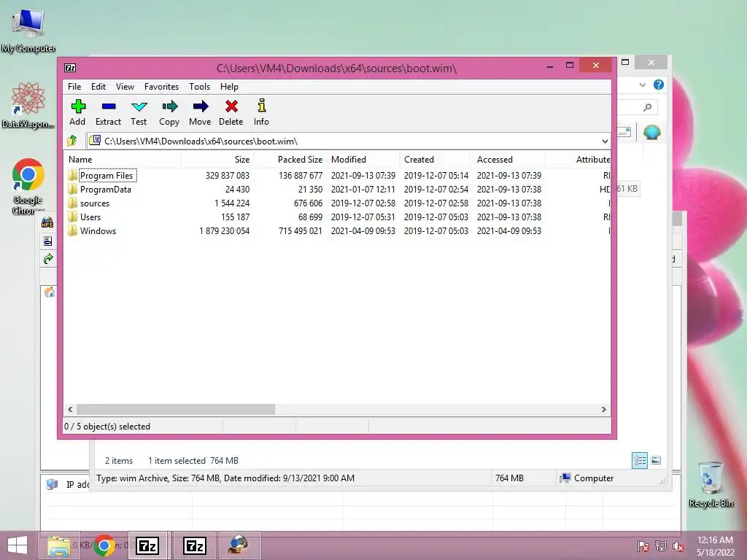Screen dimensions: 747x560
Task: Open File Explorer on the taskbar
Action: pyautogui.click(x=58, y=545)
